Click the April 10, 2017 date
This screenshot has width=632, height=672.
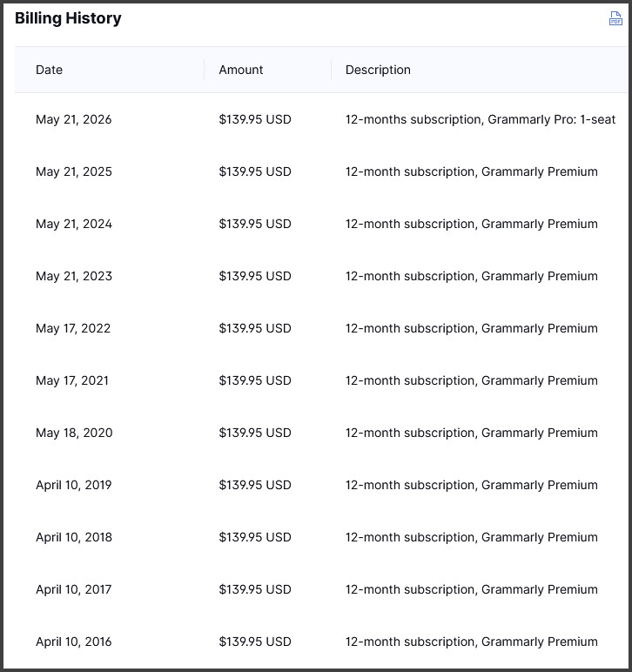(x=74, y=589)
